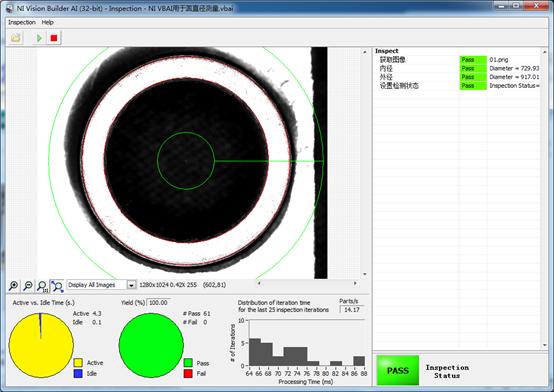
Task: Open the Inspection menu
Action: (x=22, y=22)
